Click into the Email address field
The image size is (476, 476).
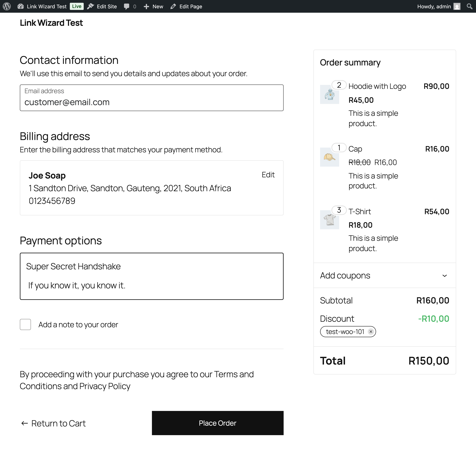click(x=152, y=102)
